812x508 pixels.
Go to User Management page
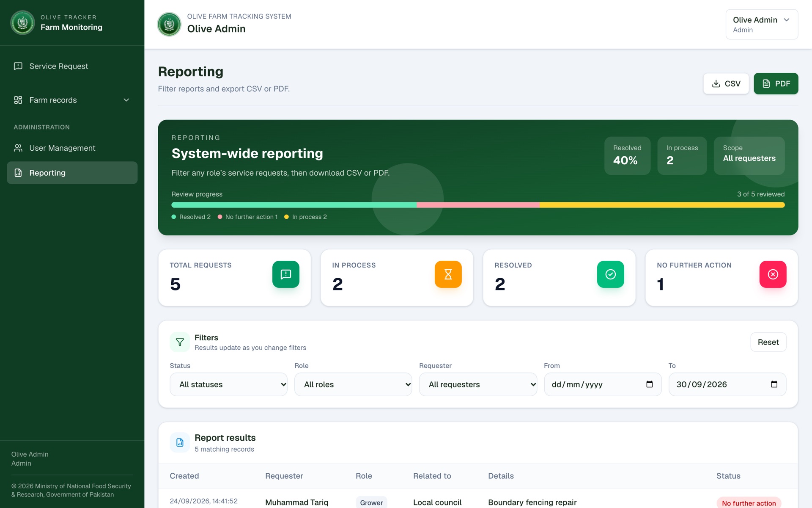pyautogui.click(x=72, y=148)
